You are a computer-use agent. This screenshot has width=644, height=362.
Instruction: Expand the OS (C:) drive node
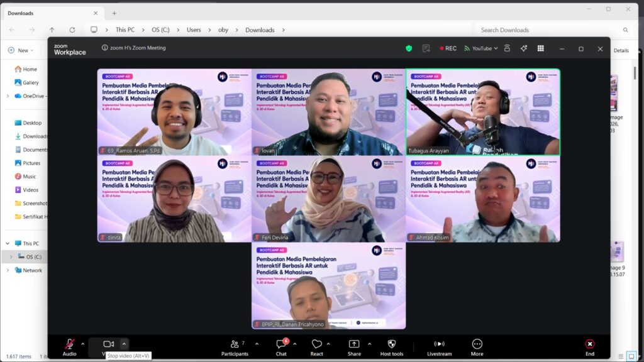(x=11, y=257)
